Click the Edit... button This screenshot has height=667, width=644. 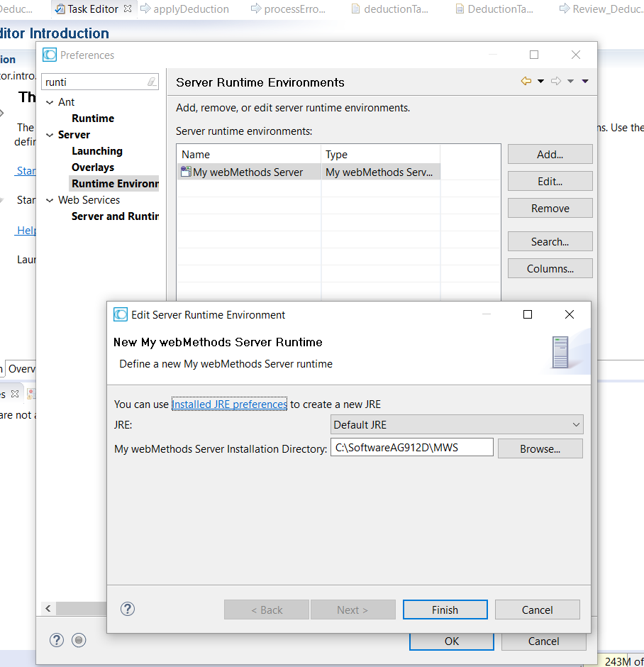click(x=550, y=181)
